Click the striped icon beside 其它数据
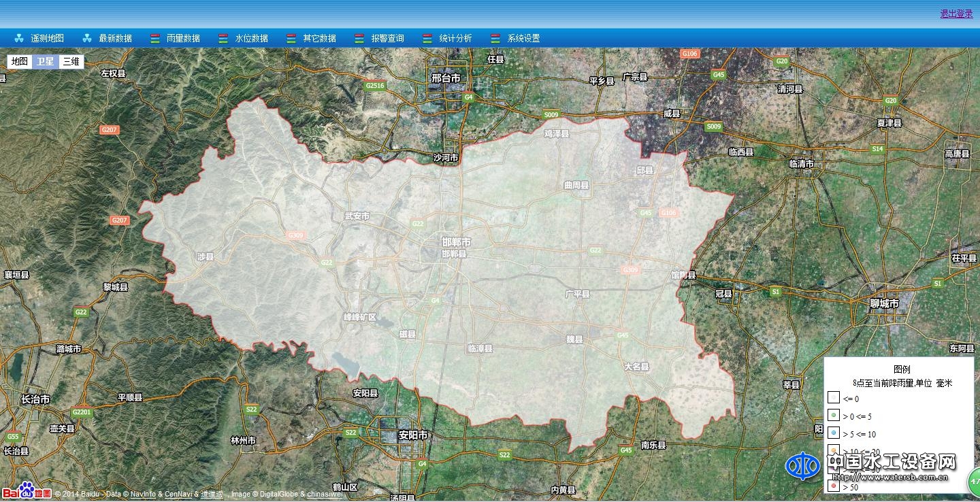980x502 pixels. coord(291,39)
